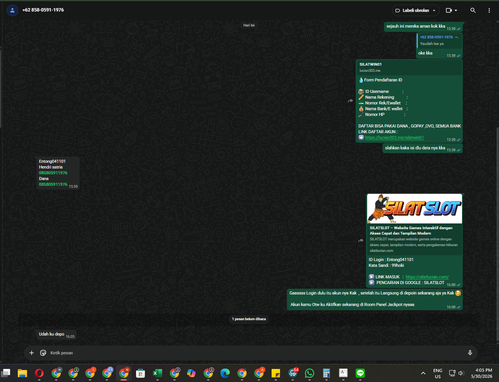Jump to the quoted message 'Yaudah law ya'
This screenshot has width=499, height=382.
pyautogui.click(x=439, y=40)
